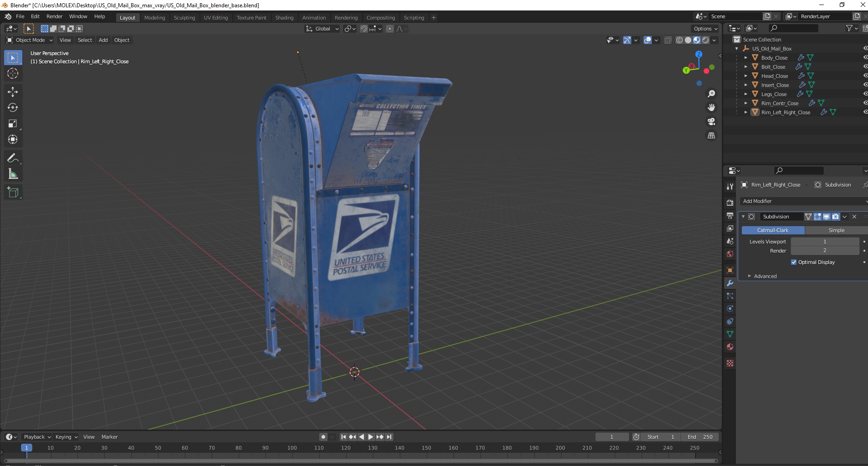The height and width of the screenshot is (466, 868).
Task: Open the File menu
Action: (x=20, y=16)
